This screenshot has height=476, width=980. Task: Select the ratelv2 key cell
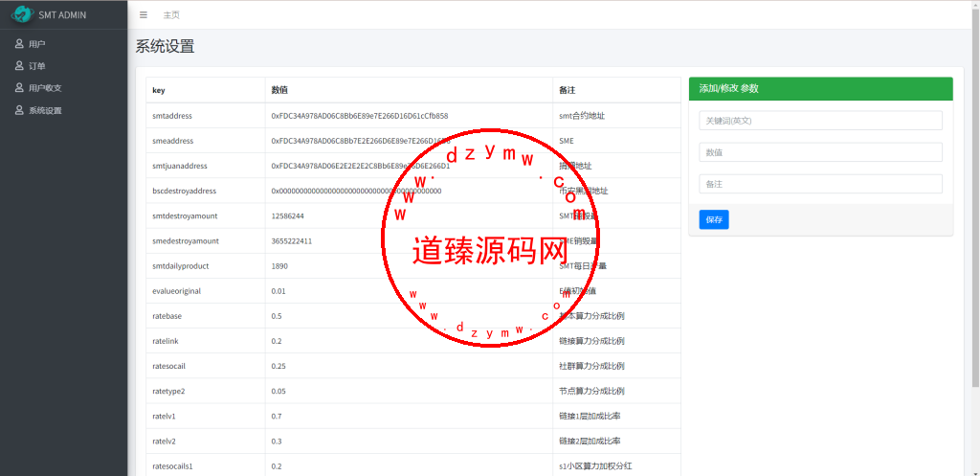coord(206,441)
